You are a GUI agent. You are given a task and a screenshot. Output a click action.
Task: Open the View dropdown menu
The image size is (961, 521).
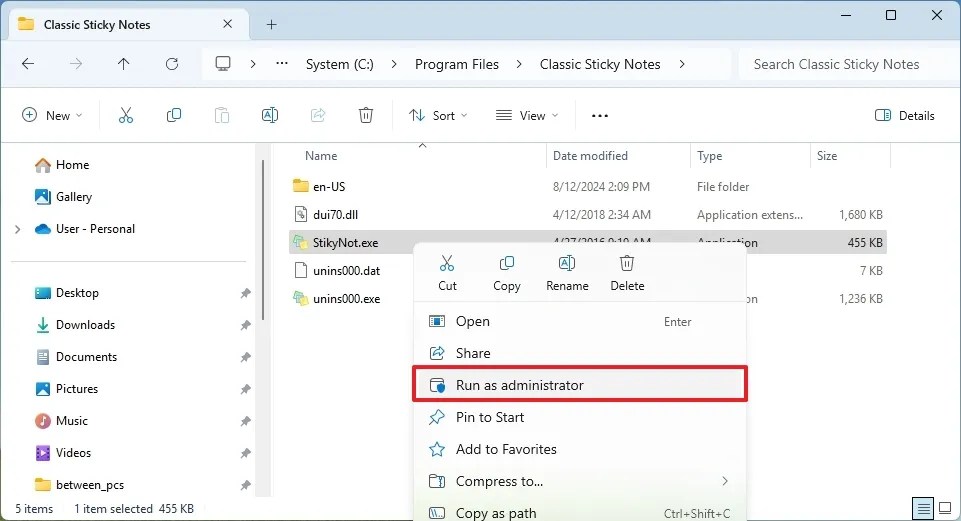pos(527,115)
